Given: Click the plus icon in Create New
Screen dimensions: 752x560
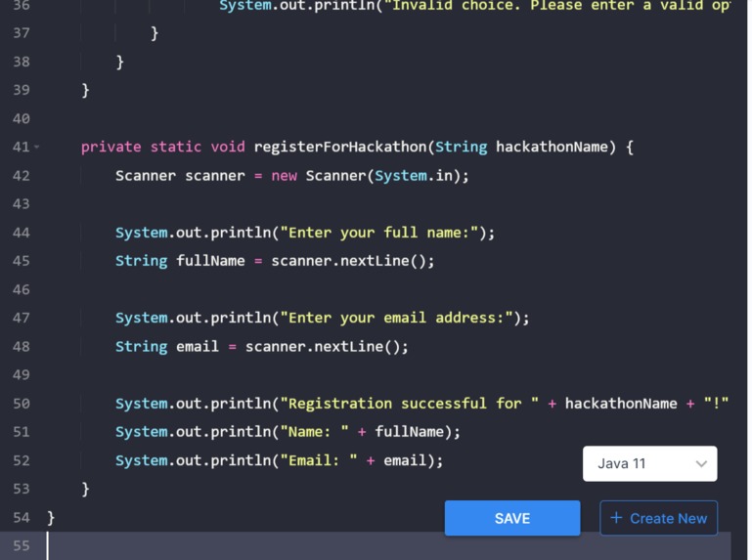Looking at the screenshot, I should [x=616, y=518].
